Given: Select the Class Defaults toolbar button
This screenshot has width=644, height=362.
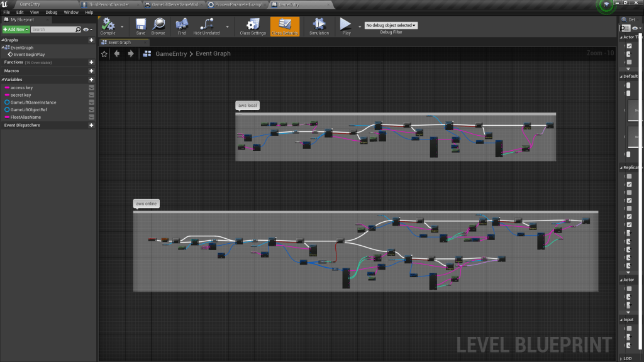Looking at the screenshot, I should click(x=285, y=26).
